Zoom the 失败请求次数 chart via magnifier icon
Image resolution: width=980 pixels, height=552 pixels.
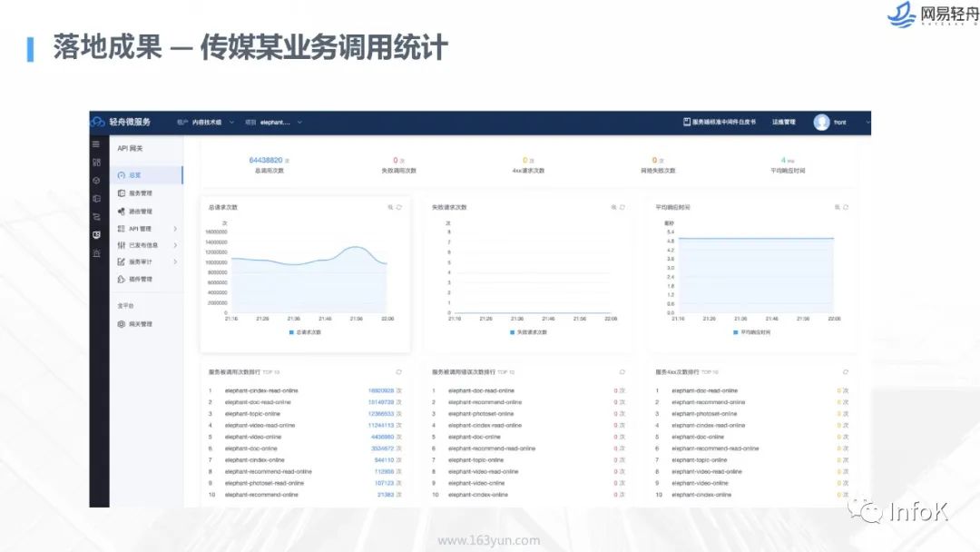pos(613,207)
